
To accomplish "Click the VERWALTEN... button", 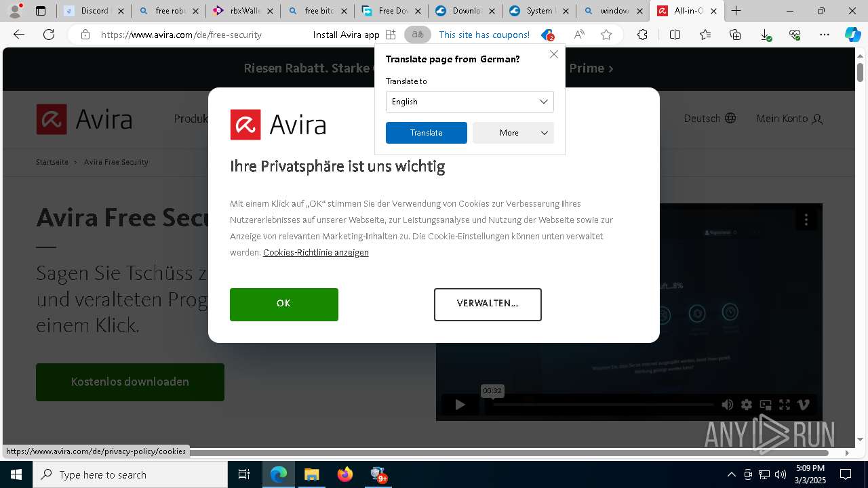I will [x=488, y=304].
